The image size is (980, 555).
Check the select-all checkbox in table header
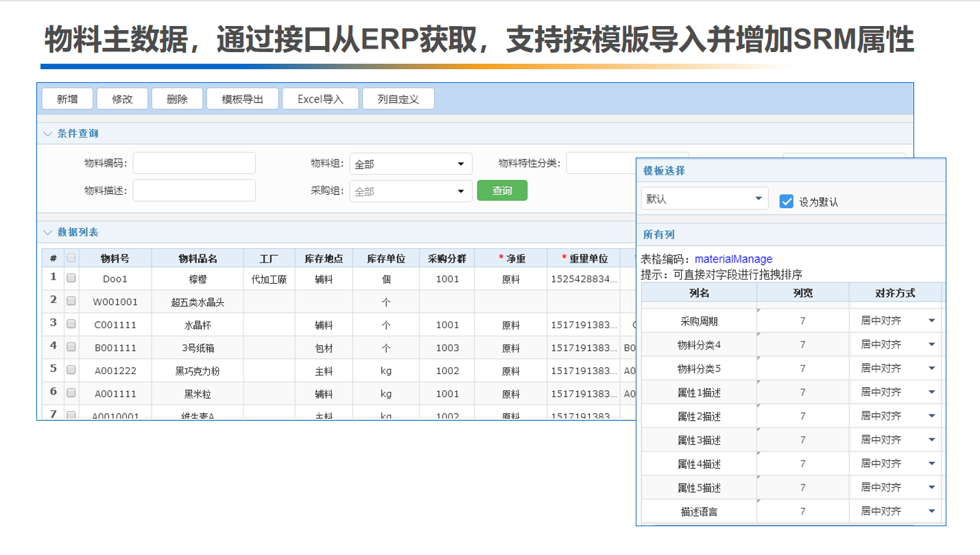(x=71, y=258)
